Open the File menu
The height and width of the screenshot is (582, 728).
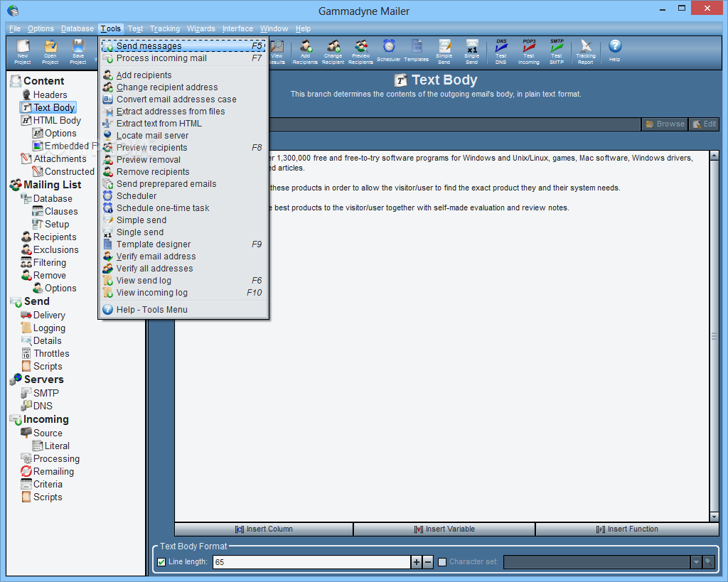click(15, 28)
